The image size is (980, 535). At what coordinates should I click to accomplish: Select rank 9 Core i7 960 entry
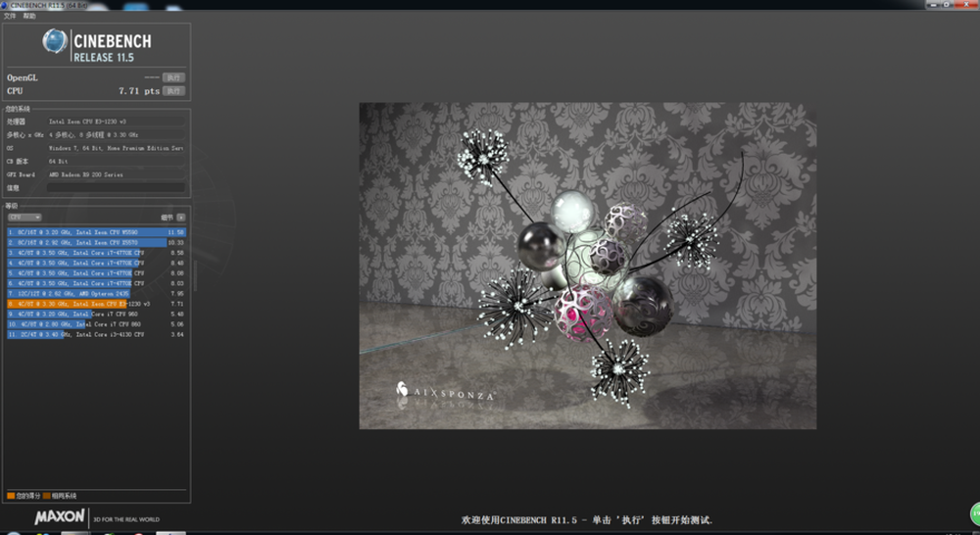coord(96,314)
